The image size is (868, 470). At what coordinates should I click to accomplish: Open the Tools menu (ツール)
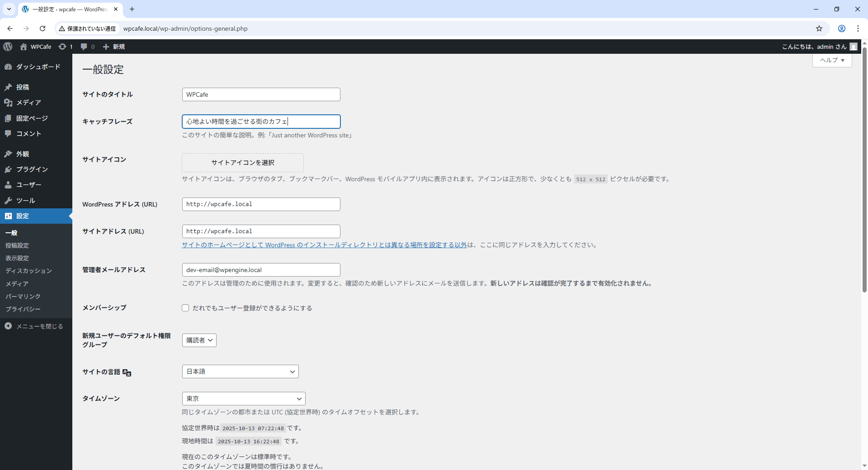25,201
